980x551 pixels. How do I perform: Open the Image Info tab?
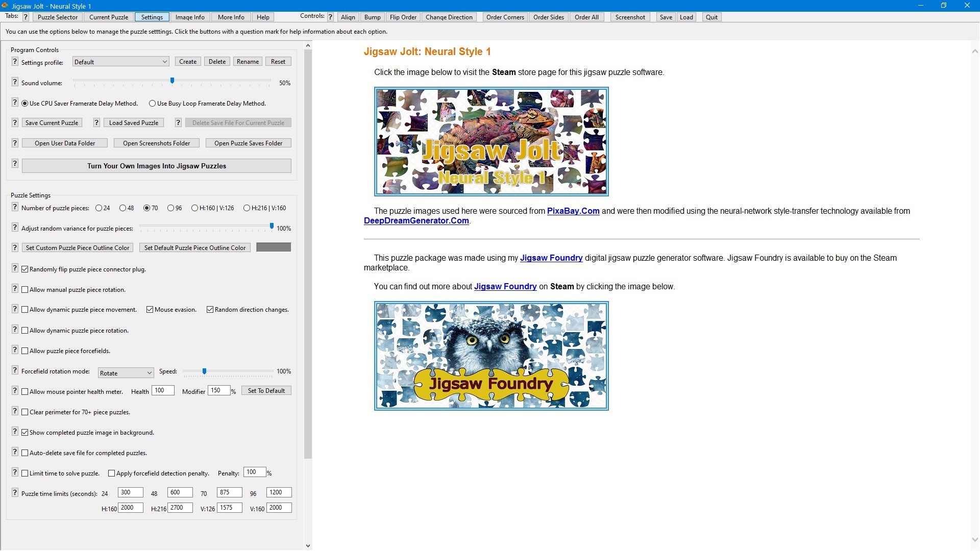(x=190, y=17)
